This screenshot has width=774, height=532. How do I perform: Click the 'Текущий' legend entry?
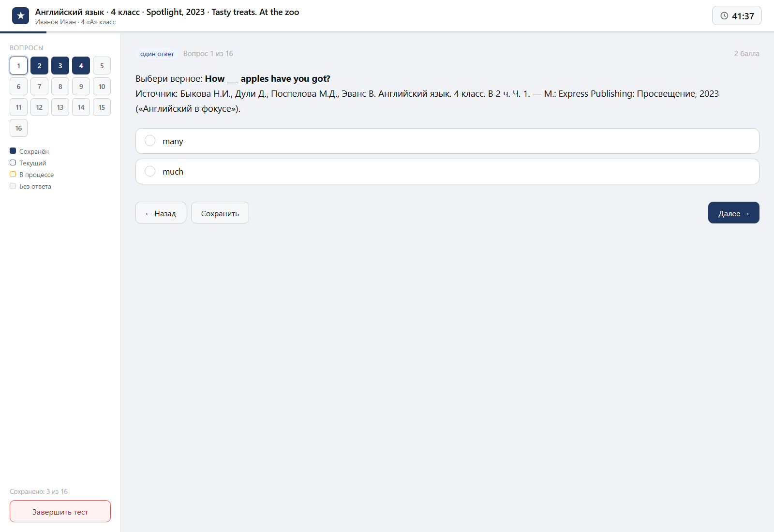click(x=28, y=163)
